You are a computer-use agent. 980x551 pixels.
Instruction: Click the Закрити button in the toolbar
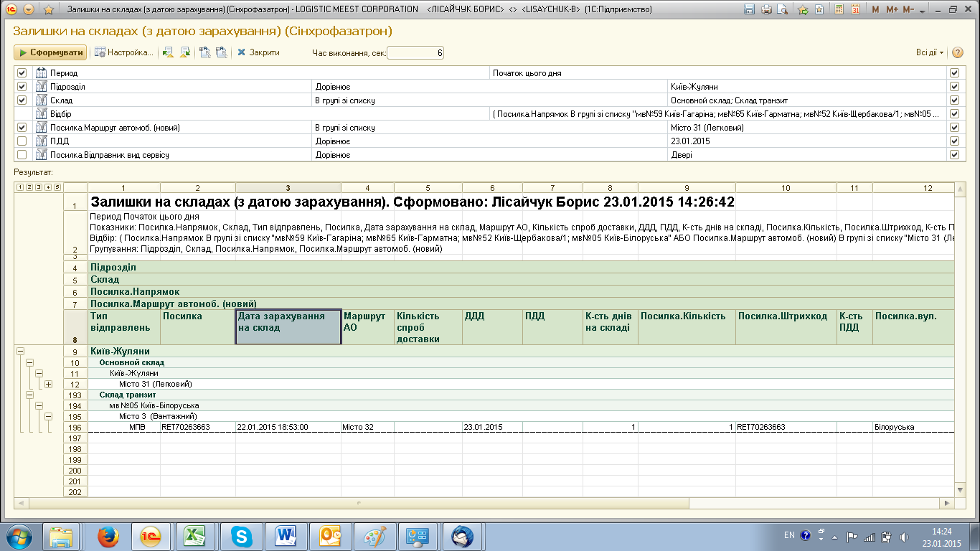pos(258,52)
